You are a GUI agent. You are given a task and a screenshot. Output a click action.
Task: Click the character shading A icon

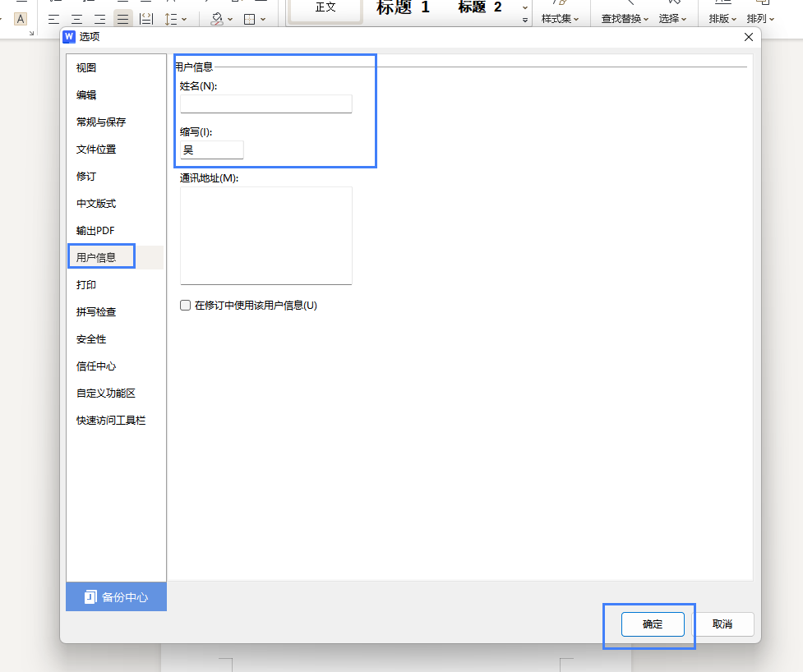[x=21, y=18]
